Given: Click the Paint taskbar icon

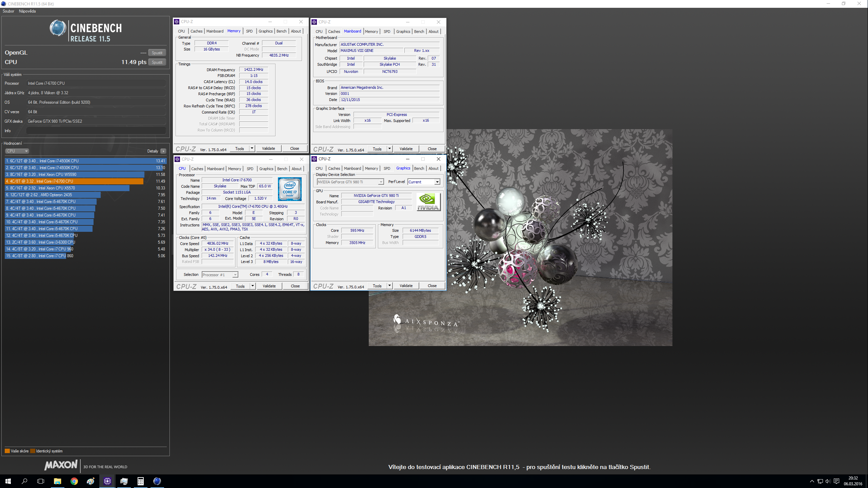Looking at the screenshot, I should coord(90,481).
